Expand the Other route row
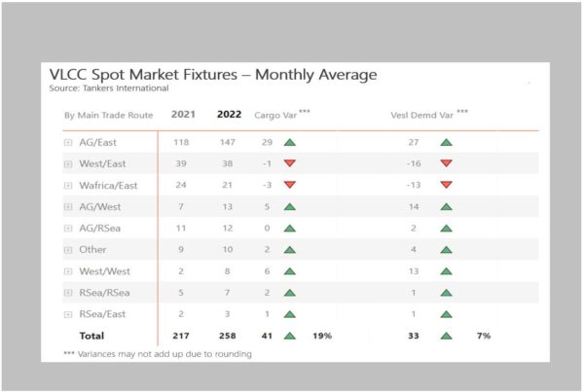This screenshot has height=392, width=584. [x=68, y=250]
